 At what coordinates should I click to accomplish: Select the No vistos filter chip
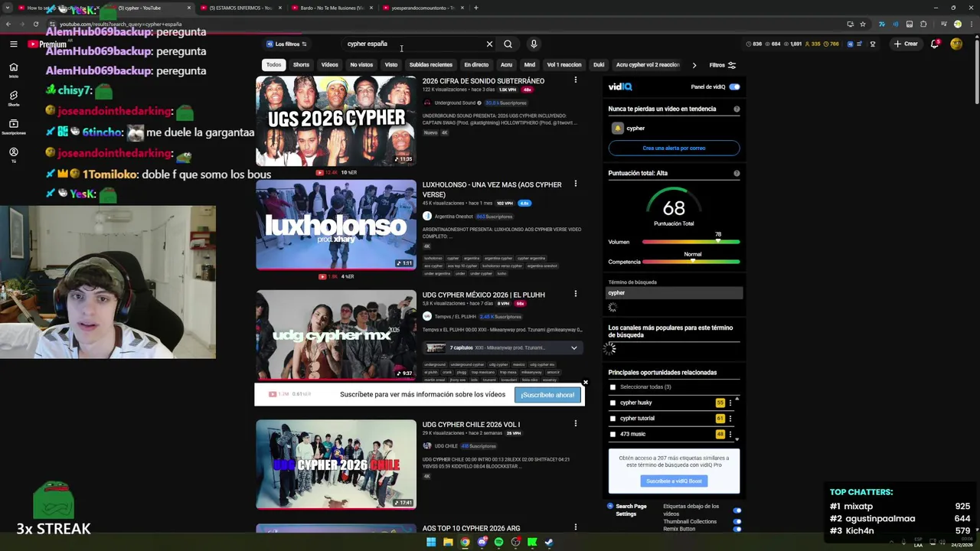pyautogui.click(x=361, y=65)
